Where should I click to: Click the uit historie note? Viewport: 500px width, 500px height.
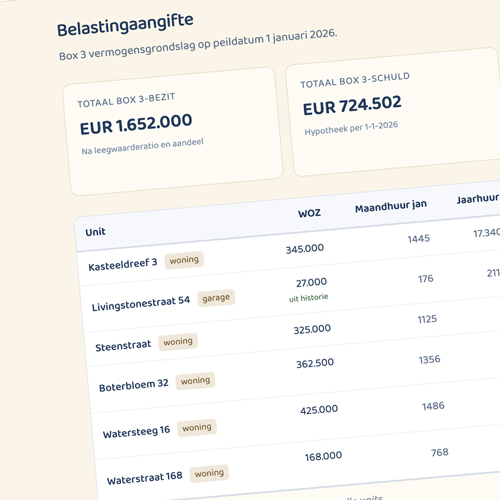pos(309,298)
